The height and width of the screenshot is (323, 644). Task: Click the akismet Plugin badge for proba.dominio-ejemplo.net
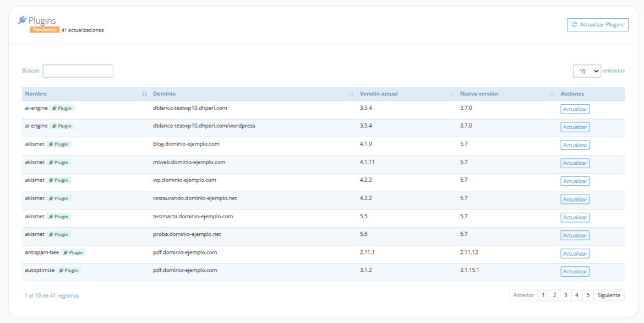click(x=59, y=234)
